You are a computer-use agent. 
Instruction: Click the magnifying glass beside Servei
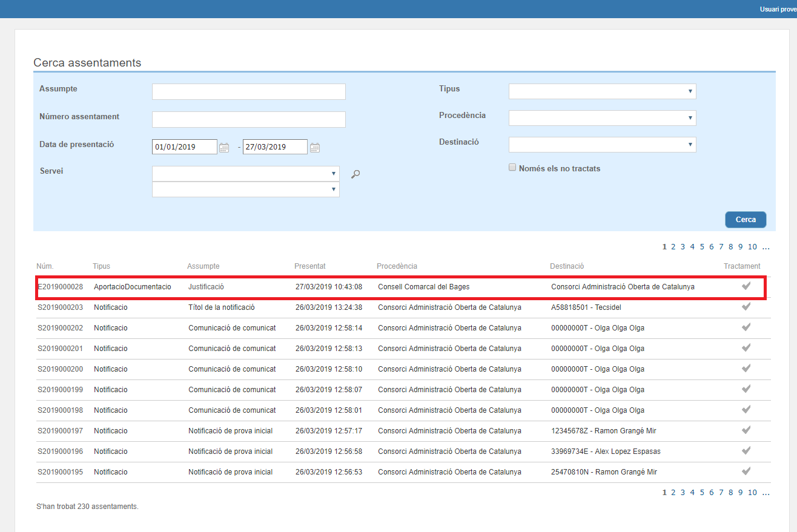coord(356,174)
